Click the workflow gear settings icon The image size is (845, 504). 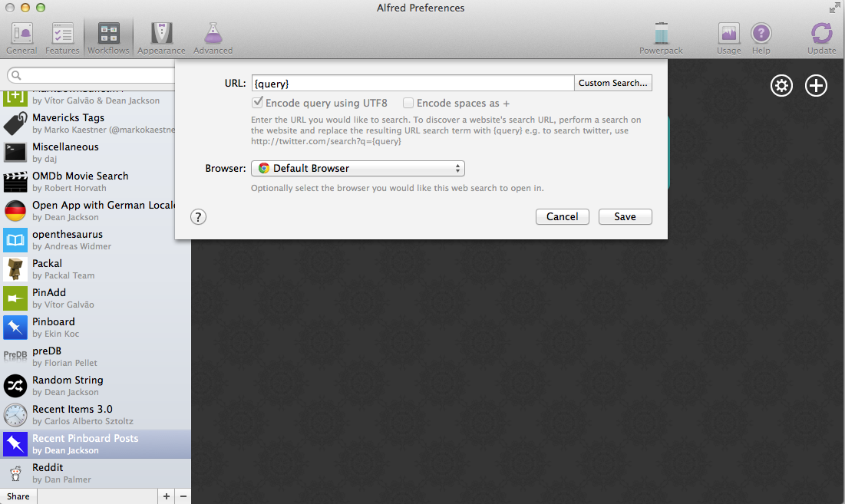(781, 86)
